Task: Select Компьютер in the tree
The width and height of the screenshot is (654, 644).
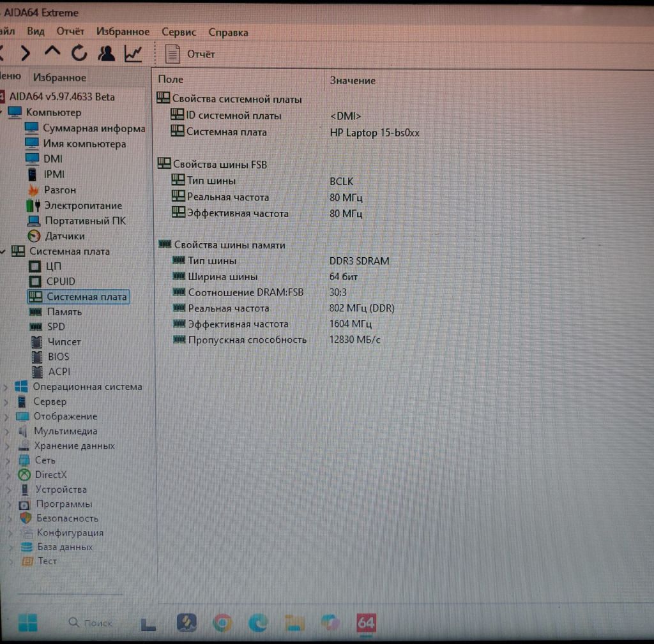Action: (x=54, y=112)
